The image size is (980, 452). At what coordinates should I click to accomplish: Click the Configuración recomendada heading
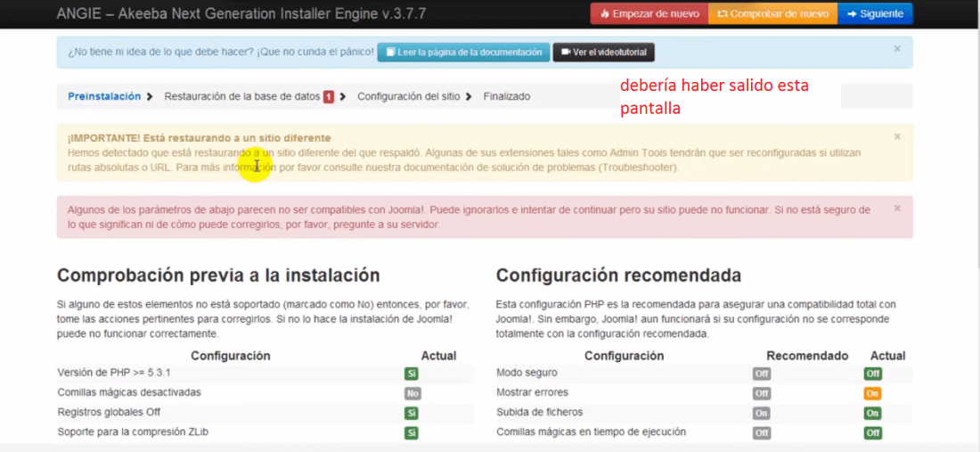(x=619, y=275)
